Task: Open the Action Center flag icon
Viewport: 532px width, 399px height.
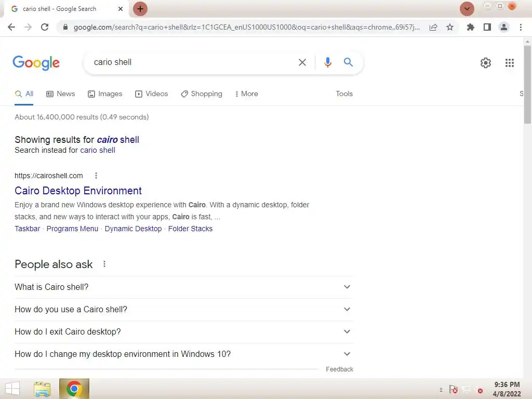Action: (453, 390)
